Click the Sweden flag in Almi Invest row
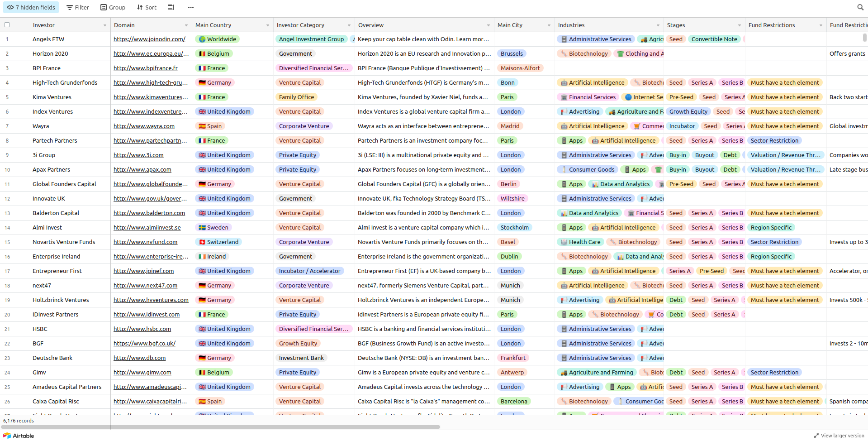Screen dimensions: 868x441 (x=202, y=228)
